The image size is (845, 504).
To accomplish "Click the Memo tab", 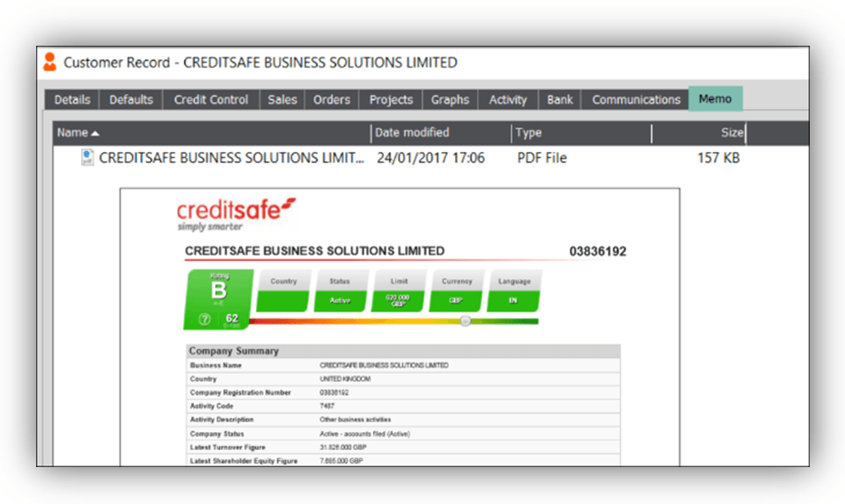I will pyautogui.click(x=715, y=99).
